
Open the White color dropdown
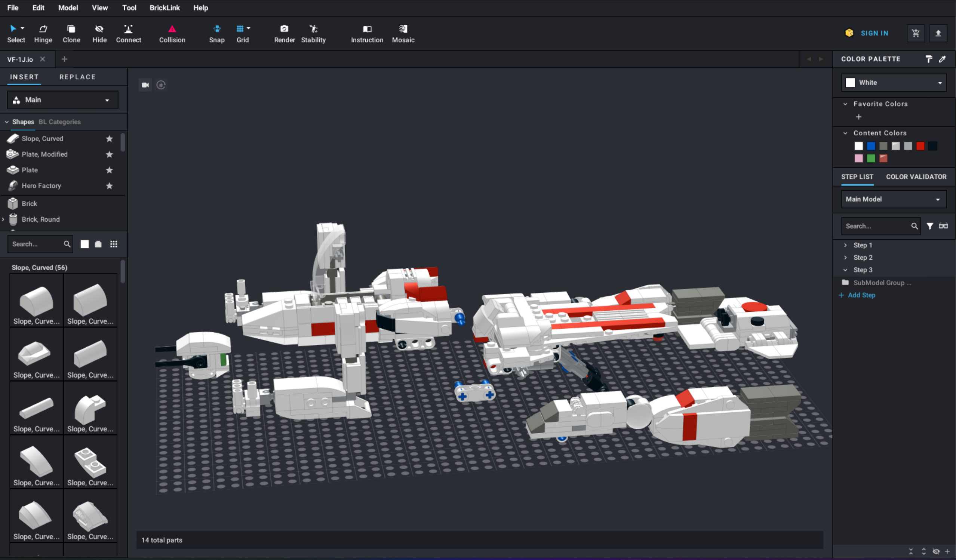coord(894,83)
